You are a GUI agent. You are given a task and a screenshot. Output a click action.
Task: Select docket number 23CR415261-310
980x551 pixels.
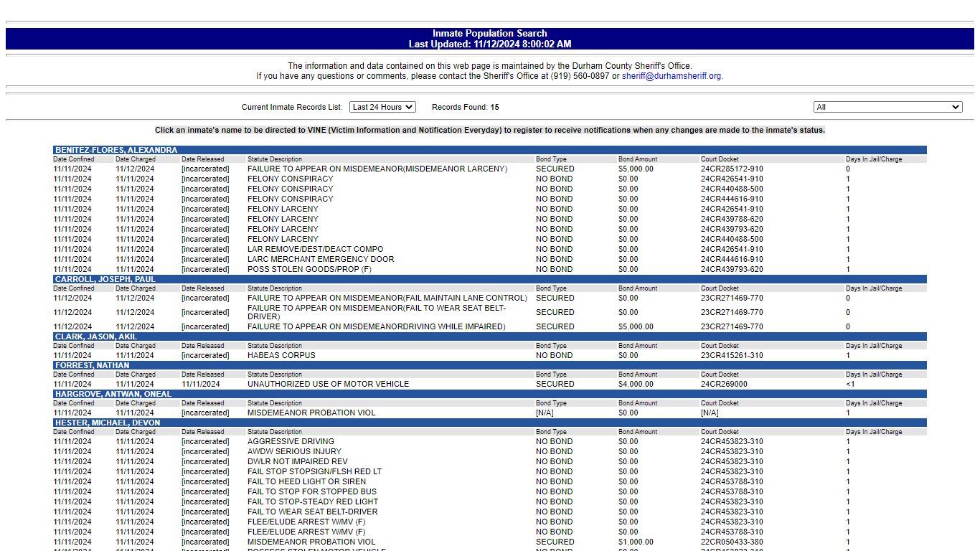coord(732,356)
